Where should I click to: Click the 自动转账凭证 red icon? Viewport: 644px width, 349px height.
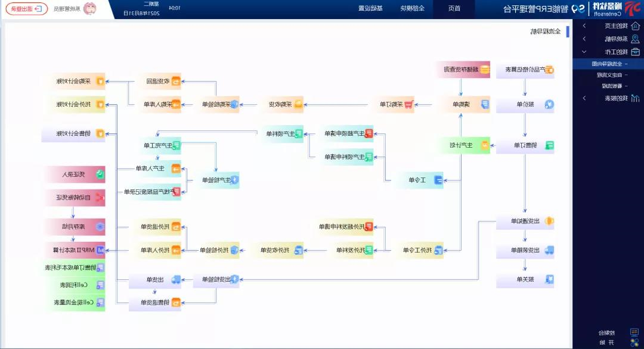100,197
